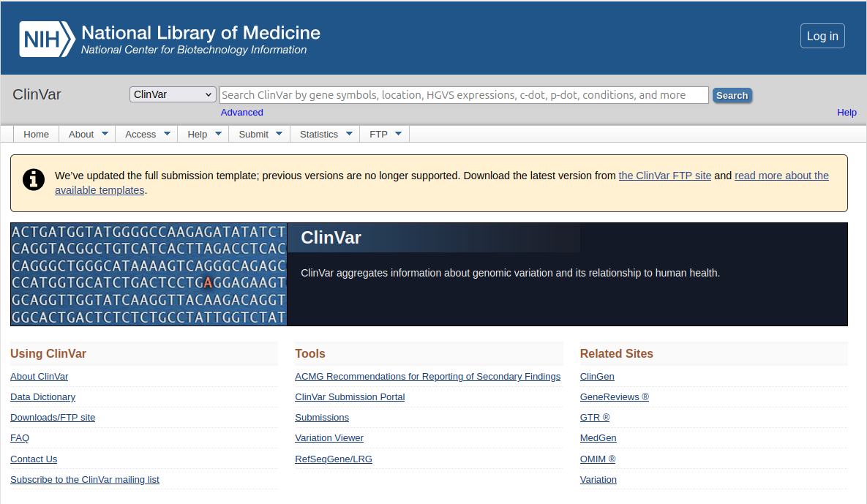Open the ClinVar Submission Portal link

[350, 397]
